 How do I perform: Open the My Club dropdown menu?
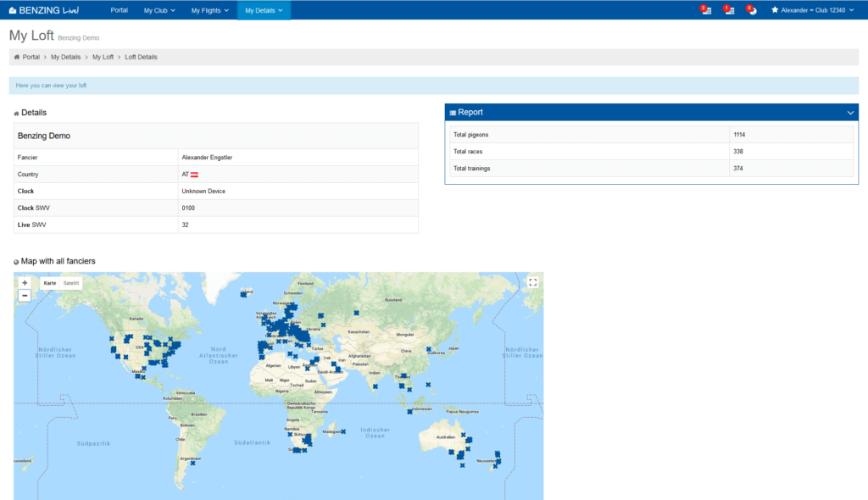pyautogui.click(x=159, y=10)
